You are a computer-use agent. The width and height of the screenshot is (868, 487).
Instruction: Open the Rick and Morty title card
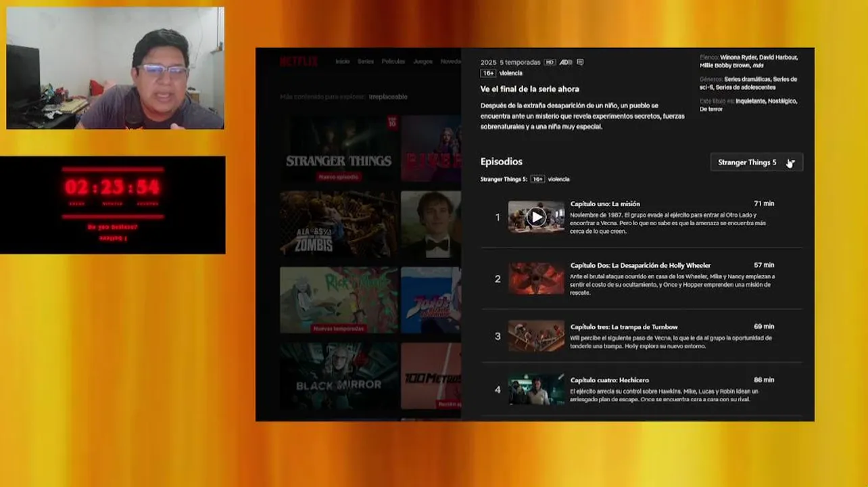(x=339, y=300)
